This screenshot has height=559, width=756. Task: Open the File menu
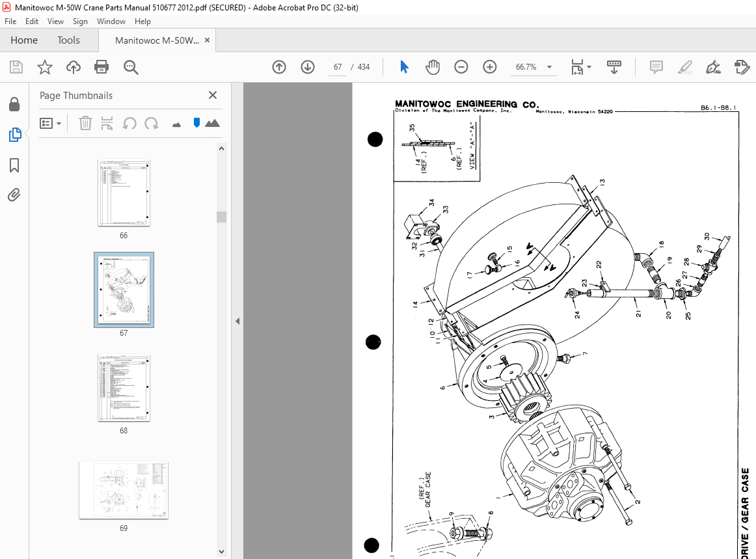tap(10, 21)
